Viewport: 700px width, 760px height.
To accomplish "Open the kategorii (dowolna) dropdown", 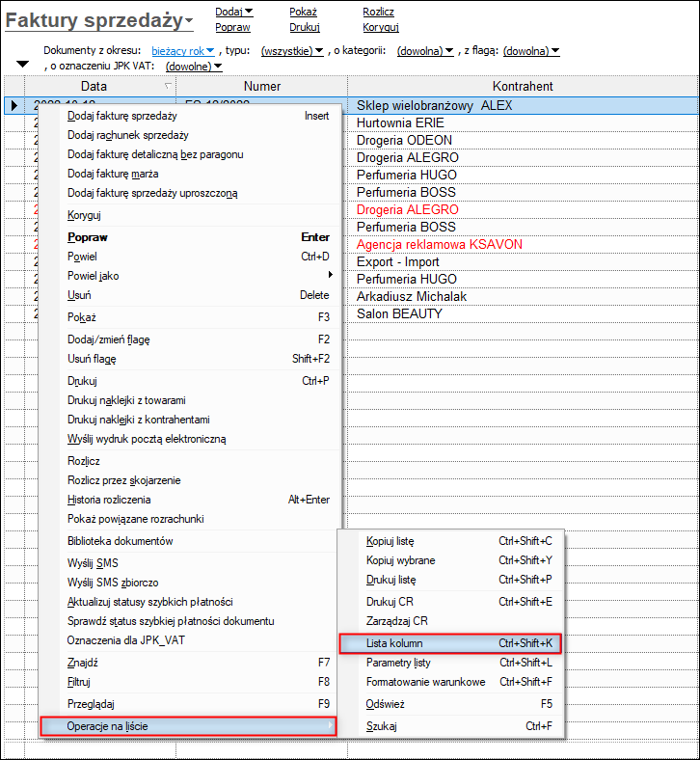I will point(425,51).
